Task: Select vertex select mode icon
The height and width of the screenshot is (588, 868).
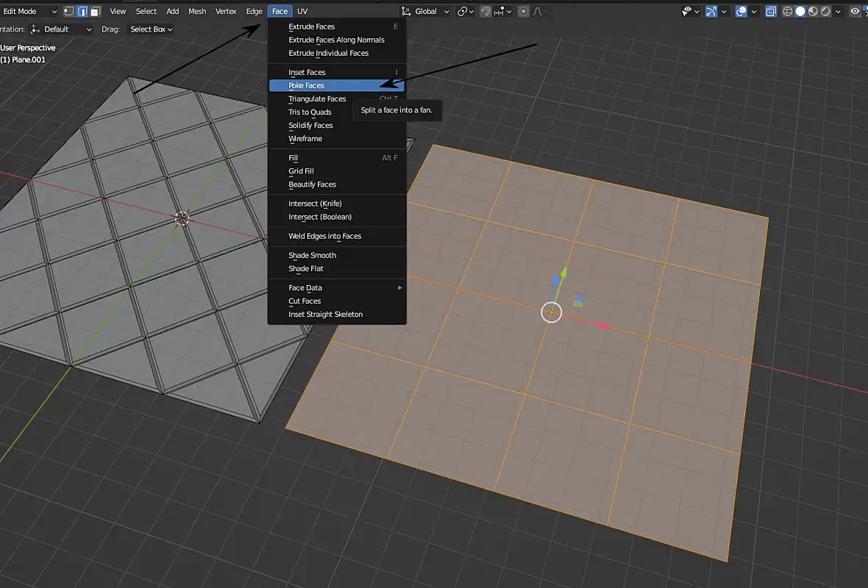Action: click(69, 11)
